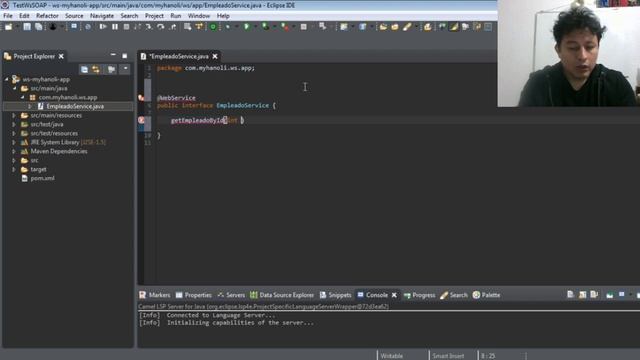Switch to Data Source Explorer tab
640x360 pixels.
pos(282,295)
